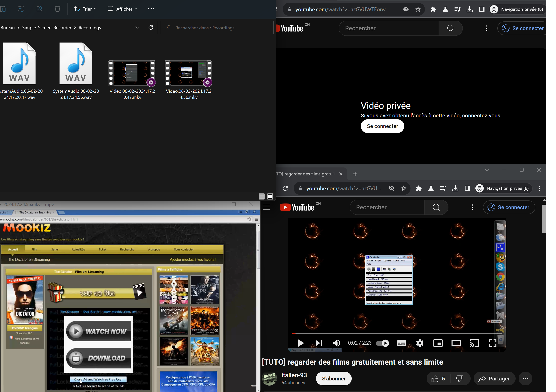Subscribe with the S'abonner button
The width and height of the screenshot is (556, 392).
tap(334, 379)
